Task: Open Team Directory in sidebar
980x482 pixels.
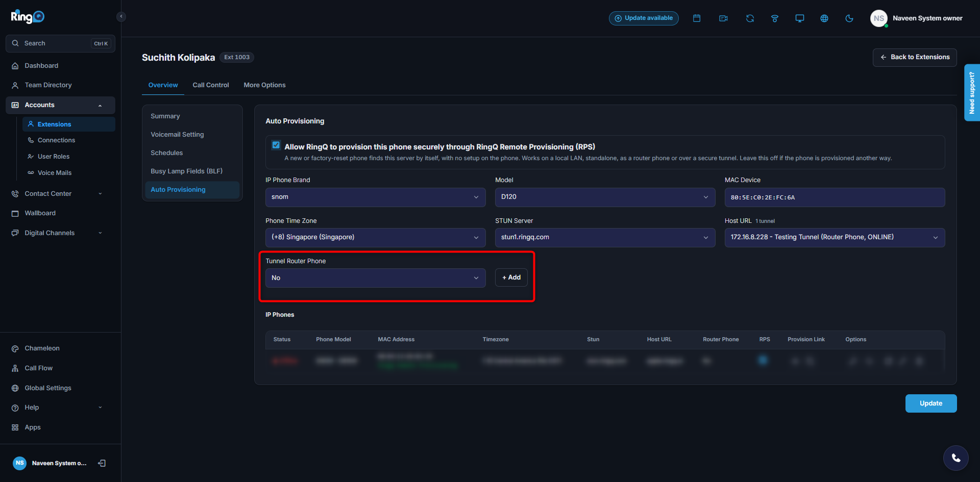Action: [x=60, y=85]
